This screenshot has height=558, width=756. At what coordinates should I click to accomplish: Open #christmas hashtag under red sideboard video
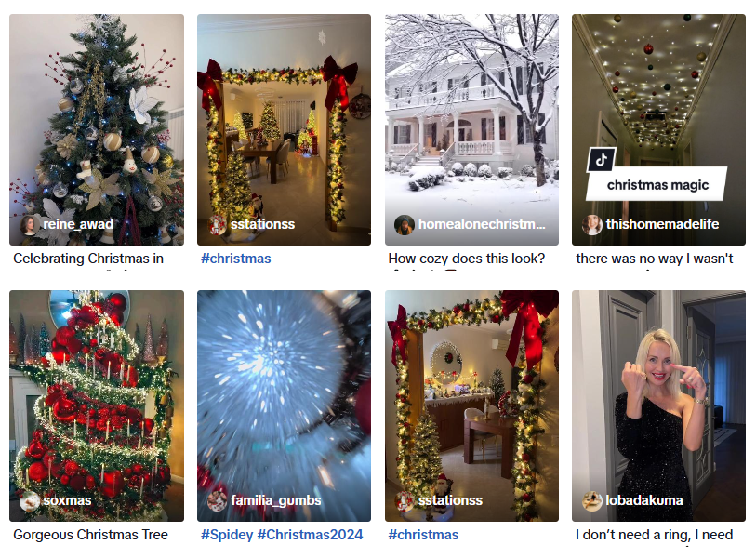click(x=423, y=535)
